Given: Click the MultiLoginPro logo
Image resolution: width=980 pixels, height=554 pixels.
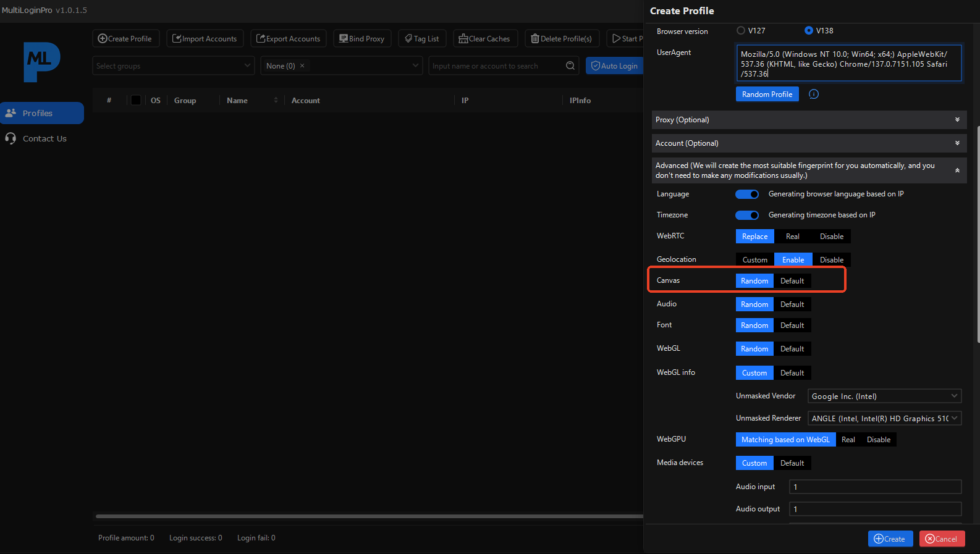Looking at the screenshot, I should tap(41, 61).
